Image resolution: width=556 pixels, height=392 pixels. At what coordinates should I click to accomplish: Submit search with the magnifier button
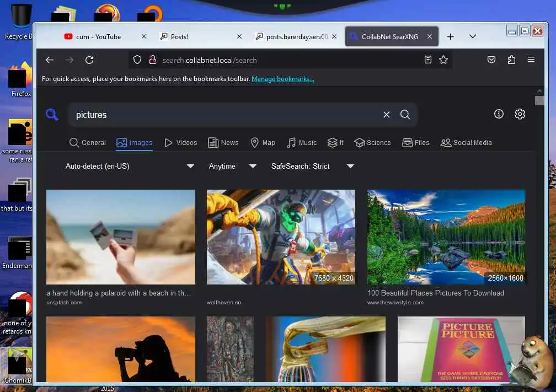[x=405, y=115]
